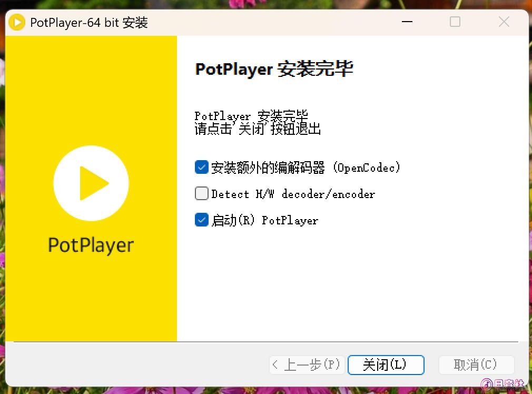Close the installer using the title bar X
Image resolution: width=532 pixels, height=394 pixels.
click(504, 22)
